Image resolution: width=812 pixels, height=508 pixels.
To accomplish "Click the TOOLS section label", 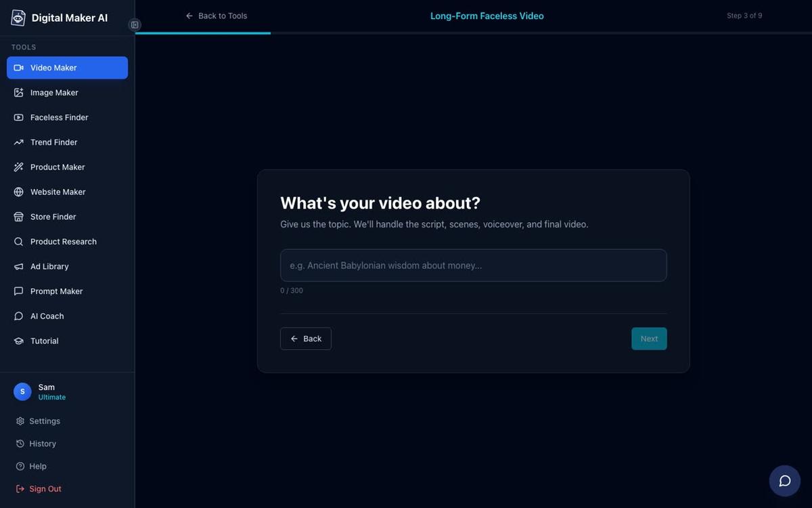I will [24, 47].
